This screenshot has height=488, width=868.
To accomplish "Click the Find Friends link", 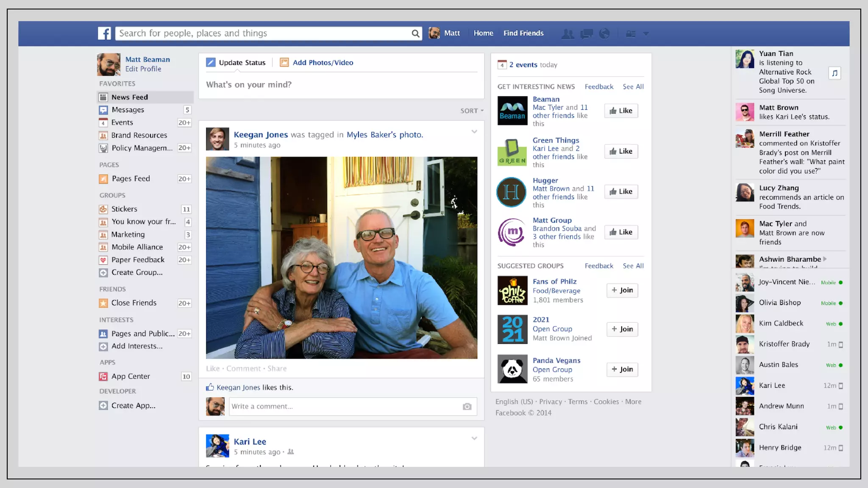I will pos(523,33).
